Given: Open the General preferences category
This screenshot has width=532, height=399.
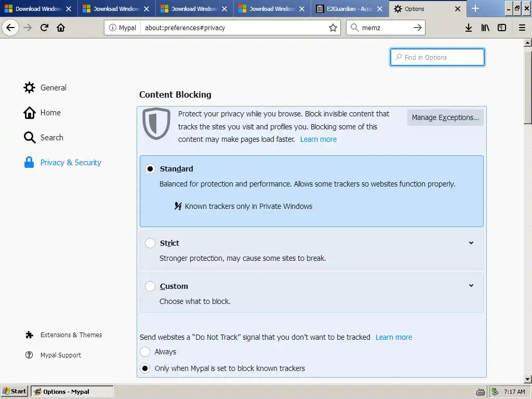Looking at the screenshot, I should 54,87.
